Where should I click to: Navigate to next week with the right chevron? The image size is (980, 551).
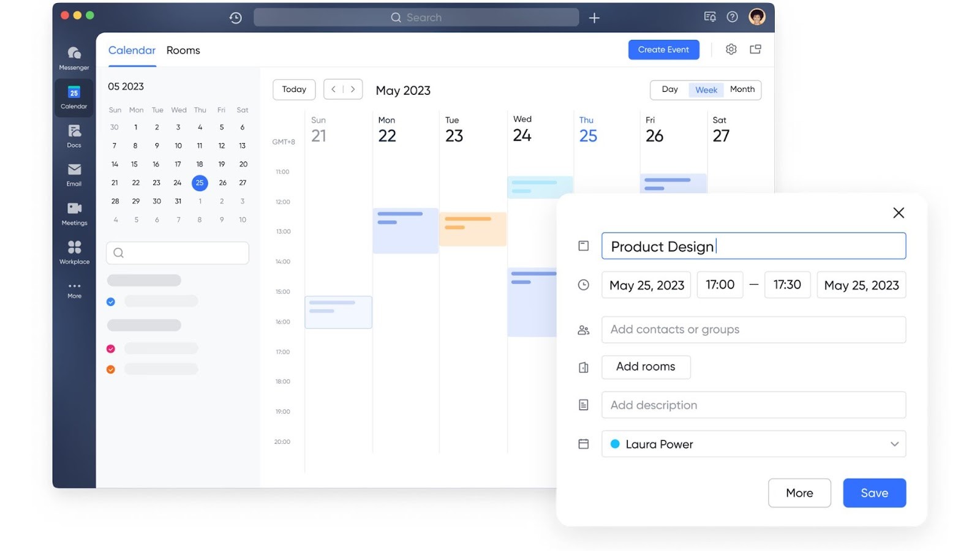coord(353,89)
